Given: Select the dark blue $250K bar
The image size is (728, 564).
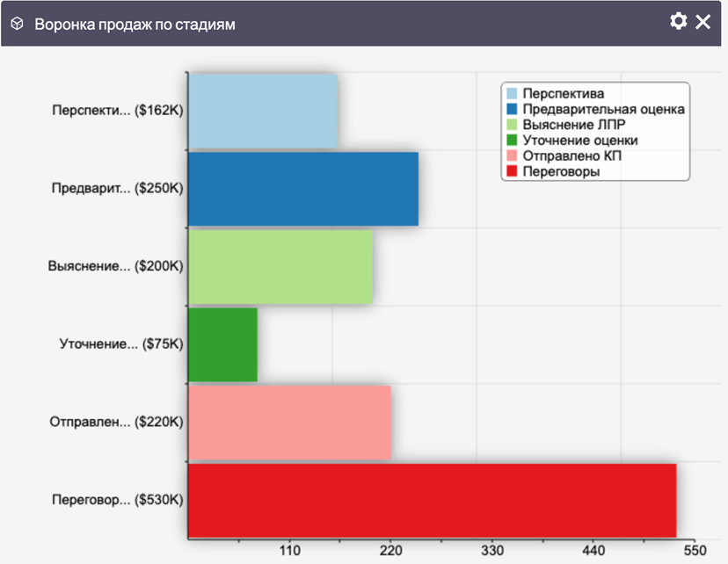Looking at the screenshot, I should tap(303, 189).
